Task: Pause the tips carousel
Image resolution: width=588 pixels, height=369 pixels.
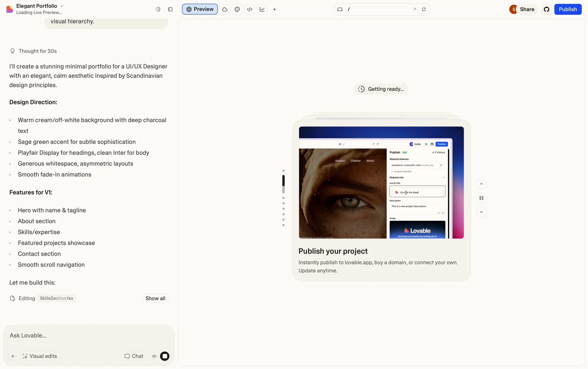Action: tap(481, 198)
